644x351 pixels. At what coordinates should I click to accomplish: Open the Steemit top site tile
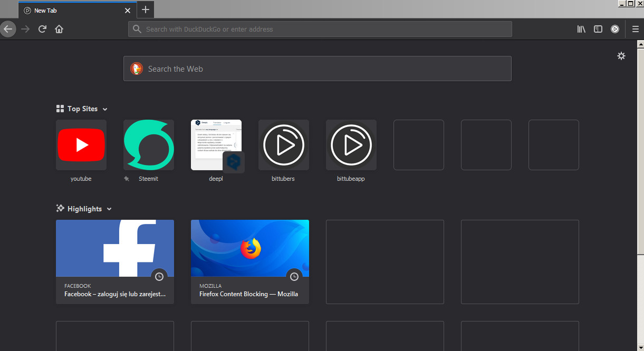[149, 145]
